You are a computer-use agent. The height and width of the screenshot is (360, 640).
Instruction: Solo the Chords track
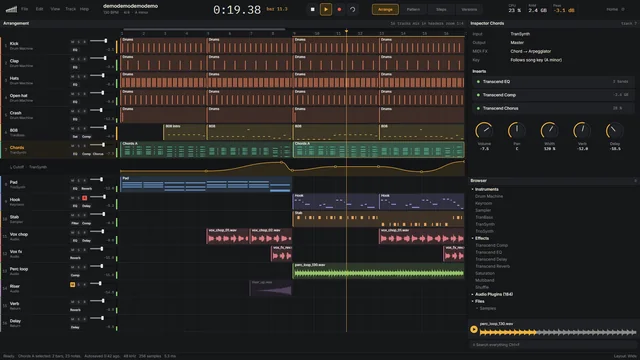(78, 146)
